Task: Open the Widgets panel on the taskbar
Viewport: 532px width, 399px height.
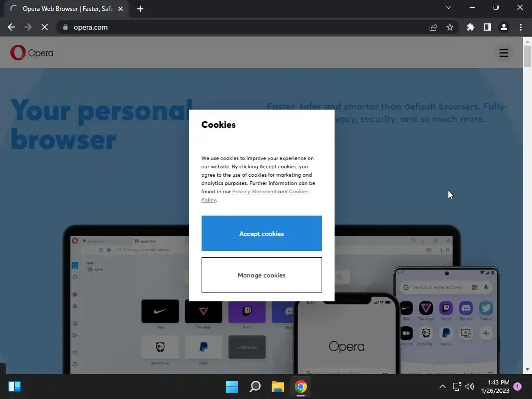Action: pyautogui.click(x=15, y=387)
